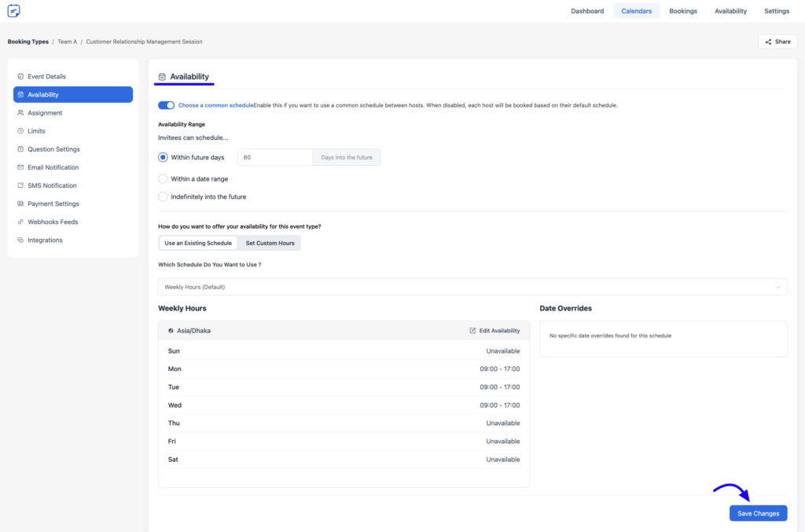Select the Use an Existing Schedule button
This screenshot has height=532, width=805.
click(197, 243)
